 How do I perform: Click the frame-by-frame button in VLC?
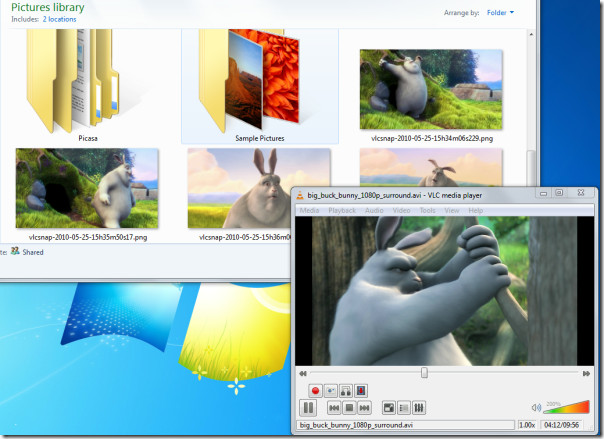tap(361, 391)
